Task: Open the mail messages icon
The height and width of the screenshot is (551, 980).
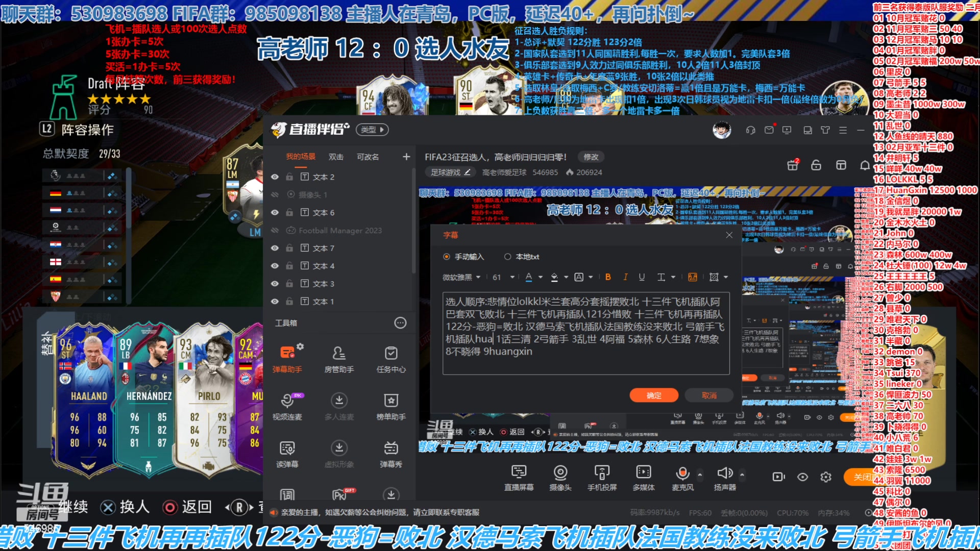Action: pyautogui.click(x=769, y=130)
